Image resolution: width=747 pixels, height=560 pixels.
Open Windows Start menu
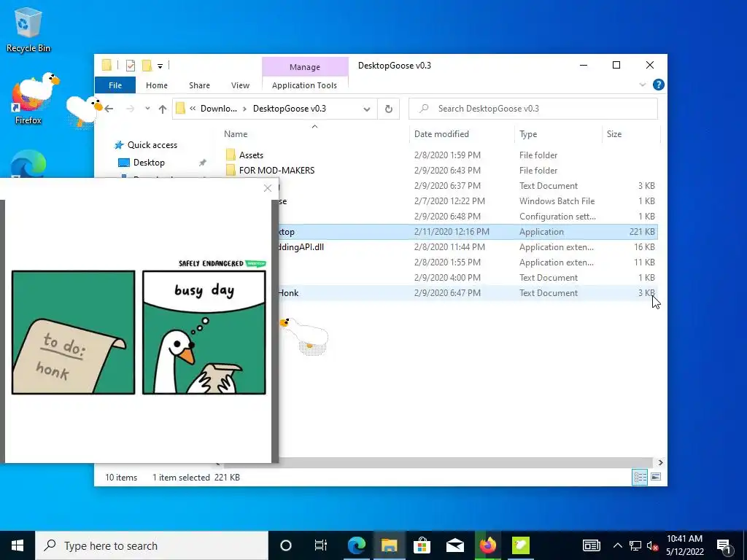pos(18,545)
